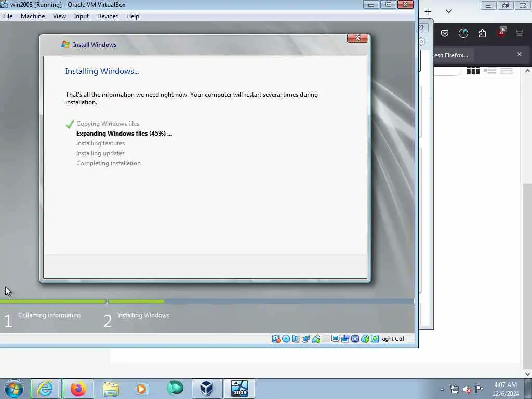
Task: Open the Input menu
Action: coord(82,16)
